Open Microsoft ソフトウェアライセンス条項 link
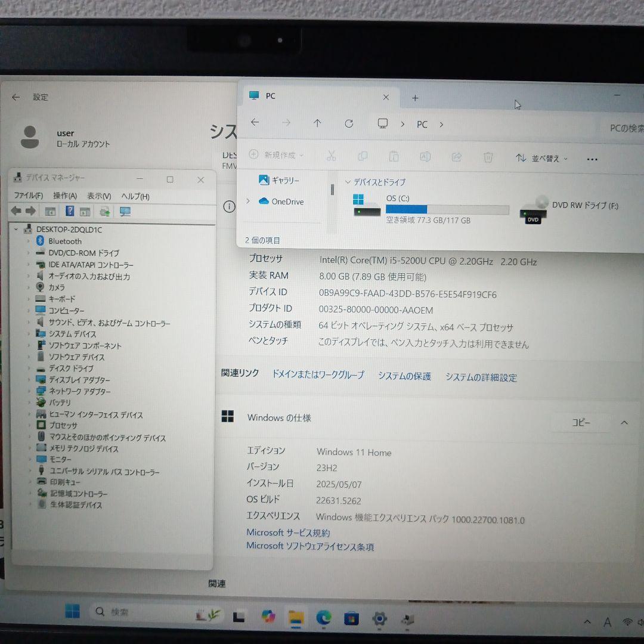The width and height of the screenshot is (644, 644). point(310,546)
